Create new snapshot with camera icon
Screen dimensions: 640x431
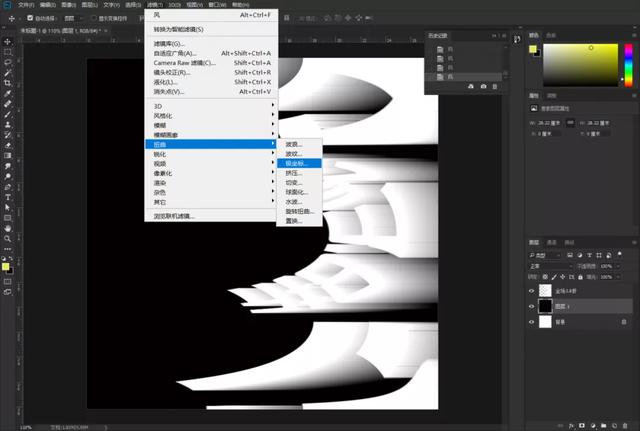click(484, 87)
